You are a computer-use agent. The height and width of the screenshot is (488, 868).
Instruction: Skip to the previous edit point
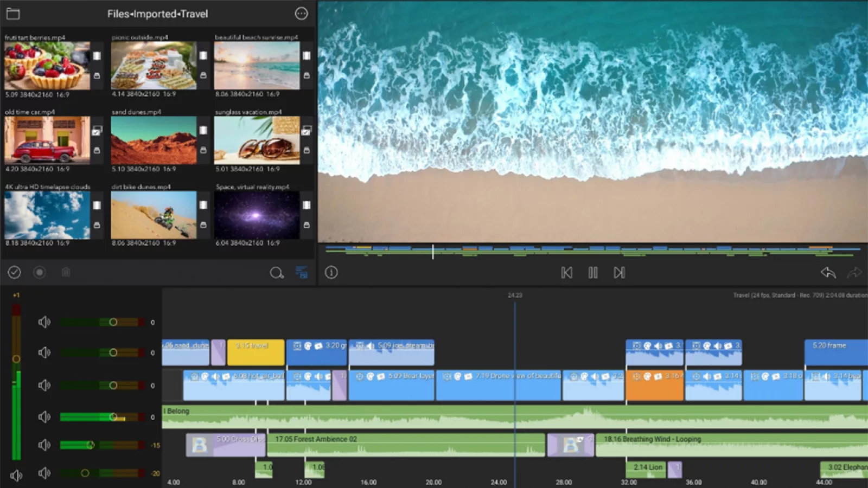[566, 273]
